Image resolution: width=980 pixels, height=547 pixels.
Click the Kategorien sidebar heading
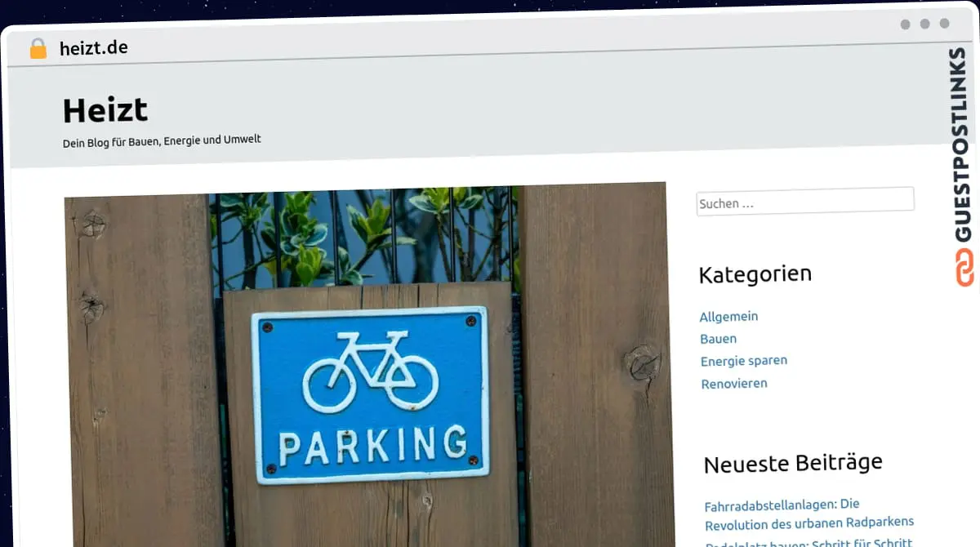coord(755,274)
